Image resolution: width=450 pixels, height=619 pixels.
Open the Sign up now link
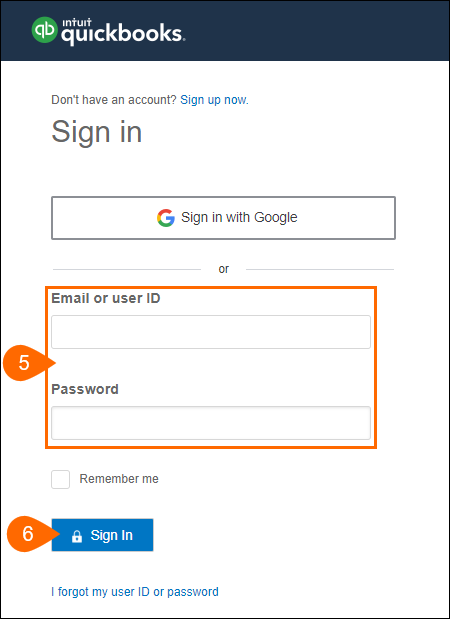click(214, 100)
